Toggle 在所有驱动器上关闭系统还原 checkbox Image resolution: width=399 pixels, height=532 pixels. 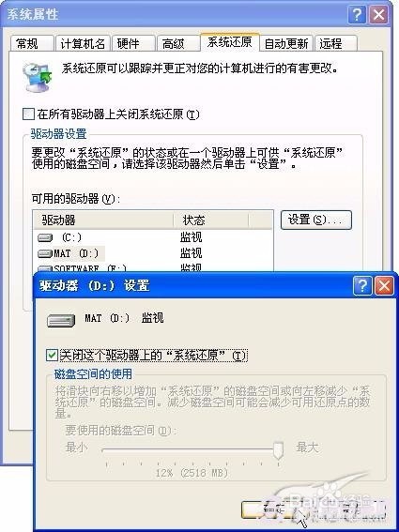28,114
